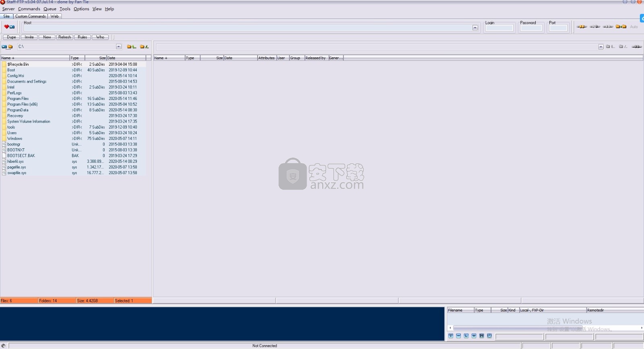The width and height of the screenshot is (644, 349).
Task: Click queue Remotedir column header
Action: click(615, 310)
